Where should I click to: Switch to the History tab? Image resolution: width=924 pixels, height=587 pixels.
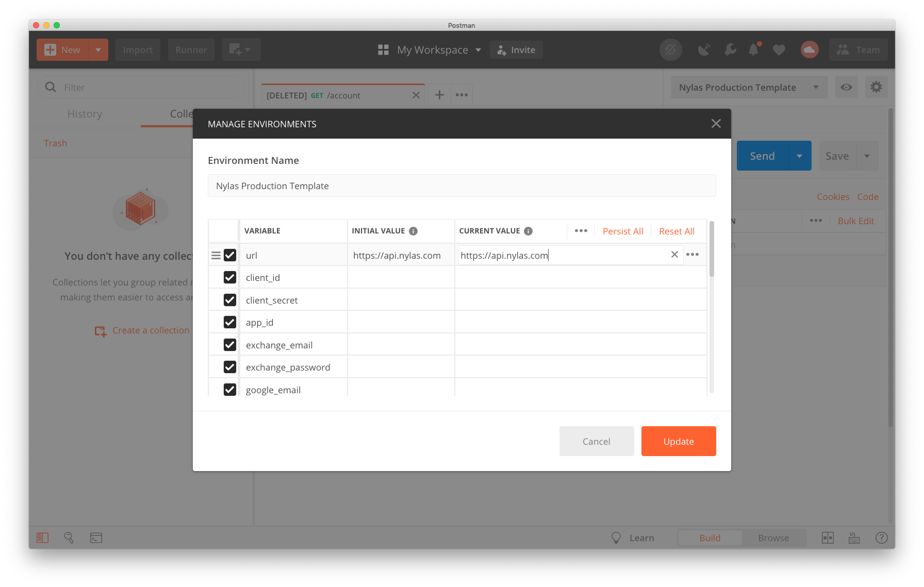[x=85, y=114]
